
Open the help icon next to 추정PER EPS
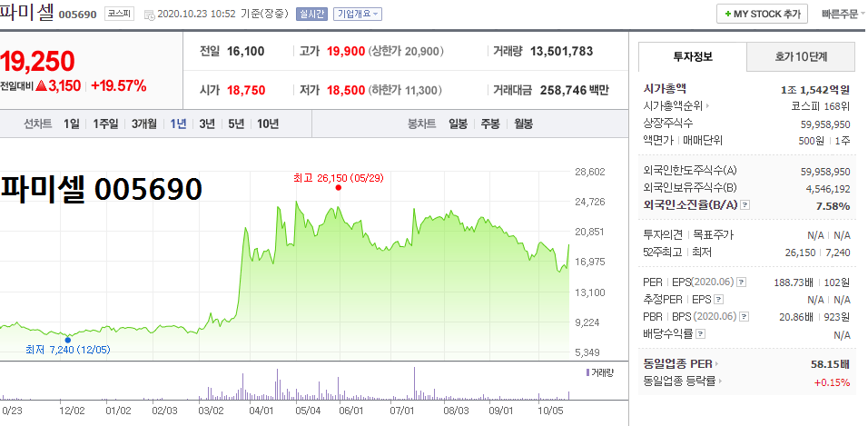pos(719,300)
